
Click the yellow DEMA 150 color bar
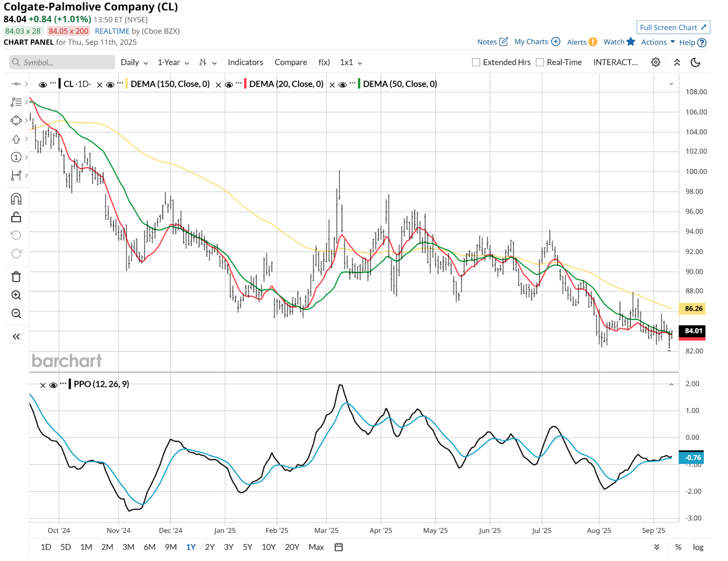126,84
